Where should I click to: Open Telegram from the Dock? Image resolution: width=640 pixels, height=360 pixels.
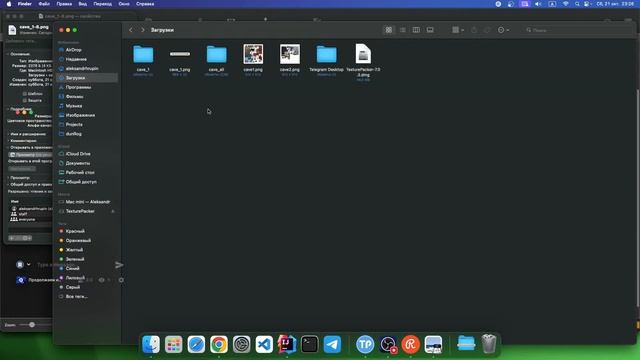click(x=332, y=344)
